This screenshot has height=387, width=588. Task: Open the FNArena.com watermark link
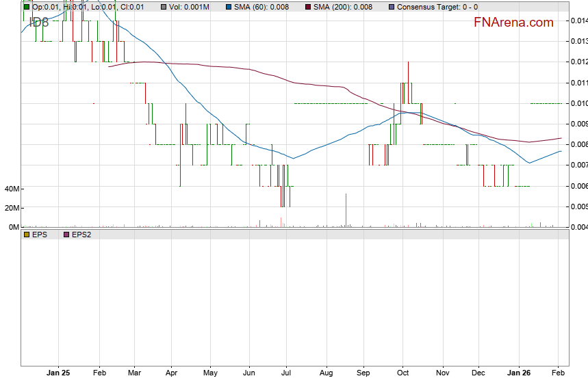(513, 23)
